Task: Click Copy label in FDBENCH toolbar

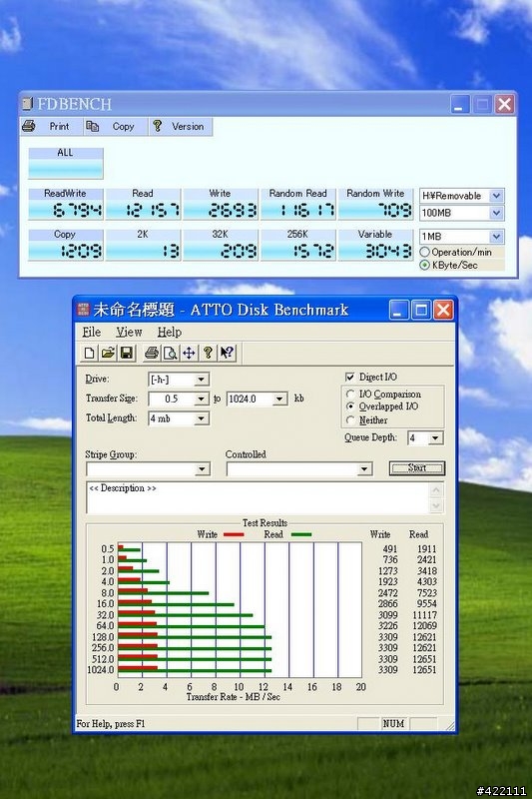Action: click(x=123, y=127)
